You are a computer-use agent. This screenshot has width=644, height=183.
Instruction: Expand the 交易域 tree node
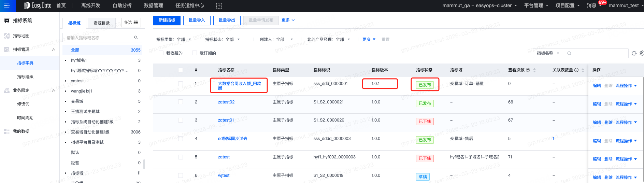pos(66,101)
